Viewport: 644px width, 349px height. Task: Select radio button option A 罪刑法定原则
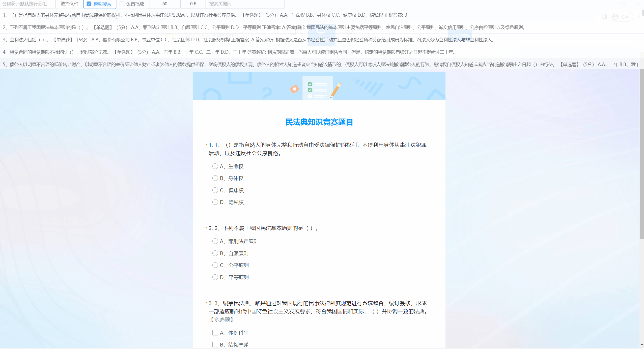(x=216, y=241)
